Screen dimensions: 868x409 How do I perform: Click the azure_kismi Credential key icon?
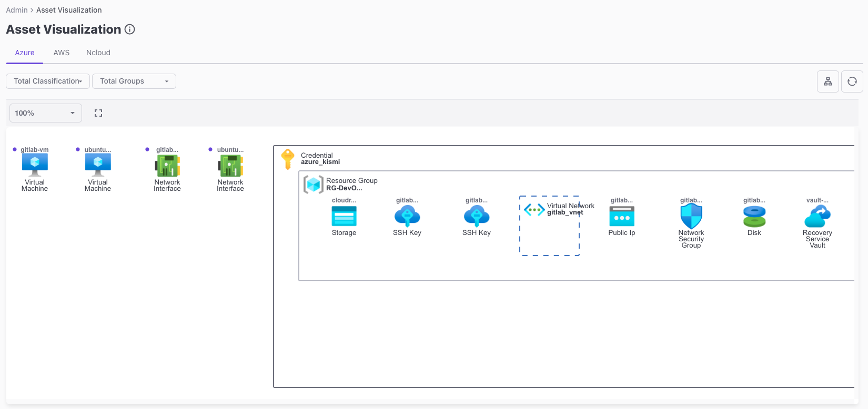[x=288, y=159]
